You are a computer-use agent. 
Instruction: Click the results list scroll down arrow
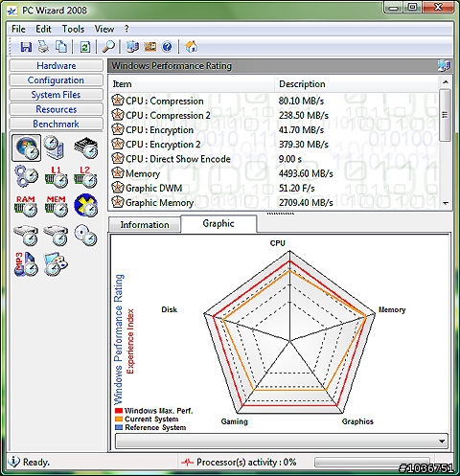[446, 203]
